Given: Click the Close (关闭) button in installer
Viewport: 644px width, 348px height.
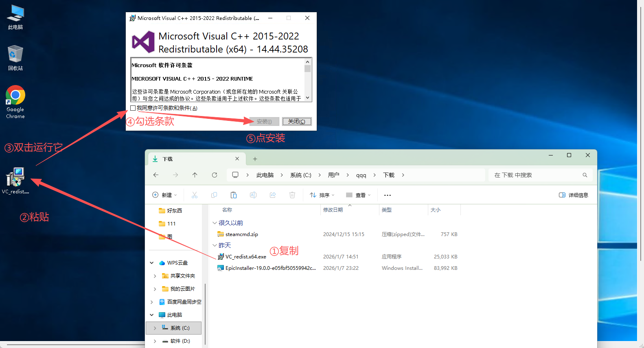Looking at the screenshot, I should click(x=297, y=121).
